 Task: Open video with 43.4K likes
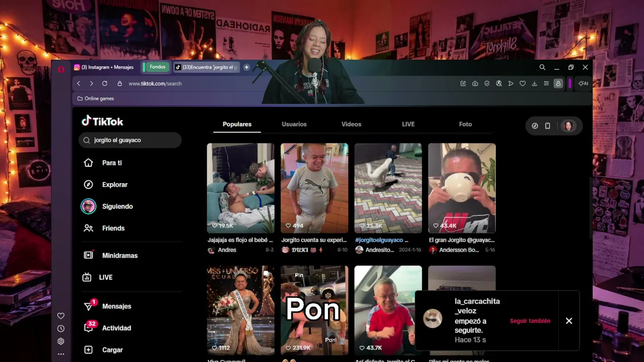click(462, 188)
